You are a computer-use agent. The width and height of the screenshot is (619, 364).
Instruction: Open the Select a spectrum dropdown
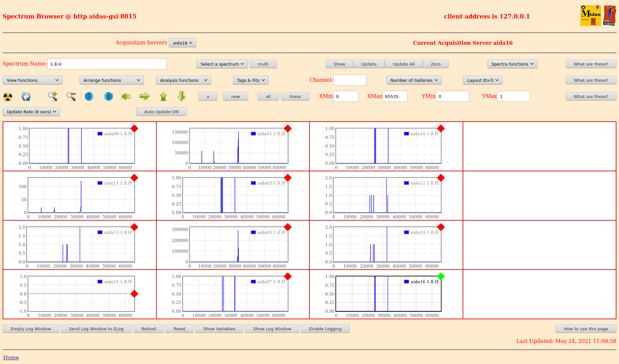click(222, 64)
